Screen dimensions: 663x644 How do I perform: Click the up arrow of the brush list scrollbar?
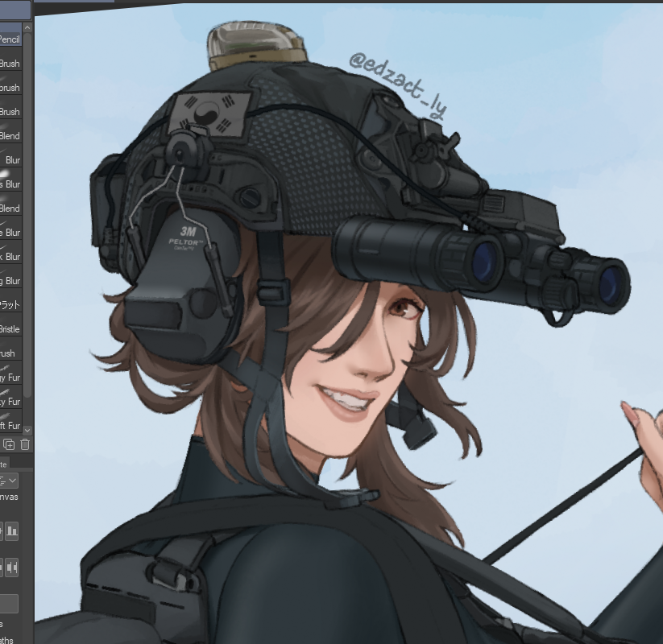27,28
